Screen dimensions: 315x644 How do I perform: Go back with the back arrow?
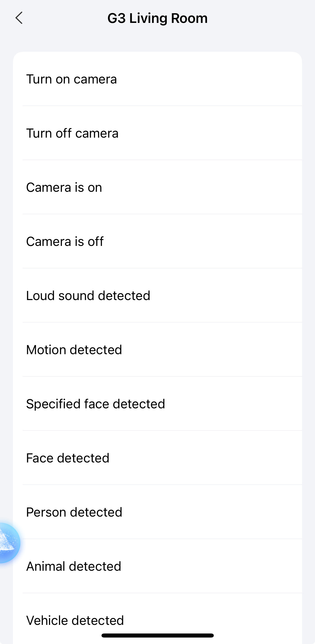19,18
